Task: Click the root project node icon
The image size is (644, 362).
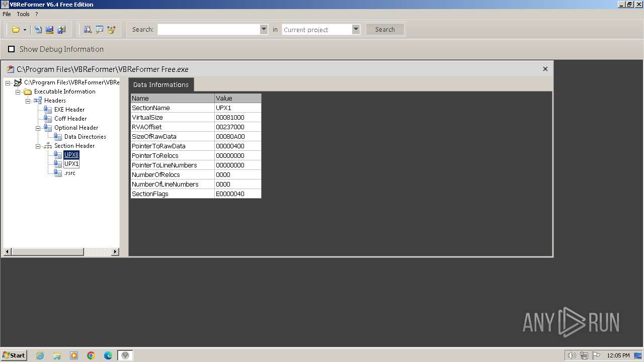Action: (18, 82)
